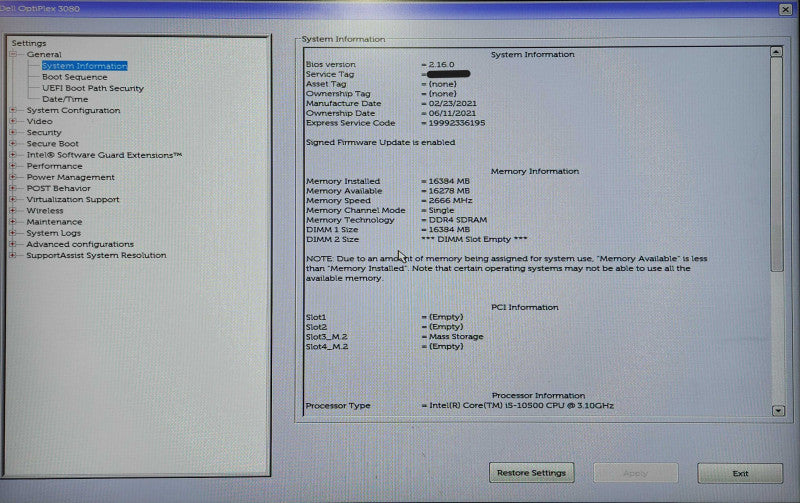800x503 pixels.
Task: Select System Information in the tree
Action: [x=85, y=66]
